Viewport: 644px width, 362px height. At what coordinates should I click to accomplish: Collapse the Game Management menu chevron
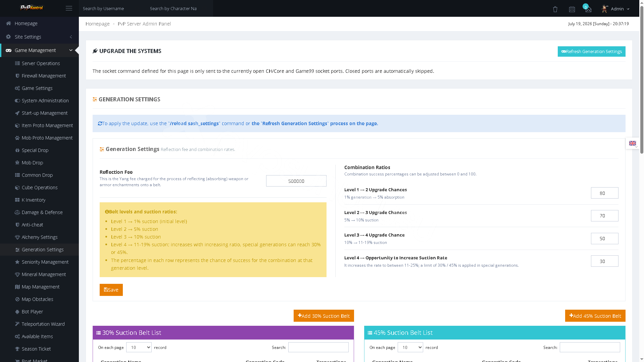71,50
